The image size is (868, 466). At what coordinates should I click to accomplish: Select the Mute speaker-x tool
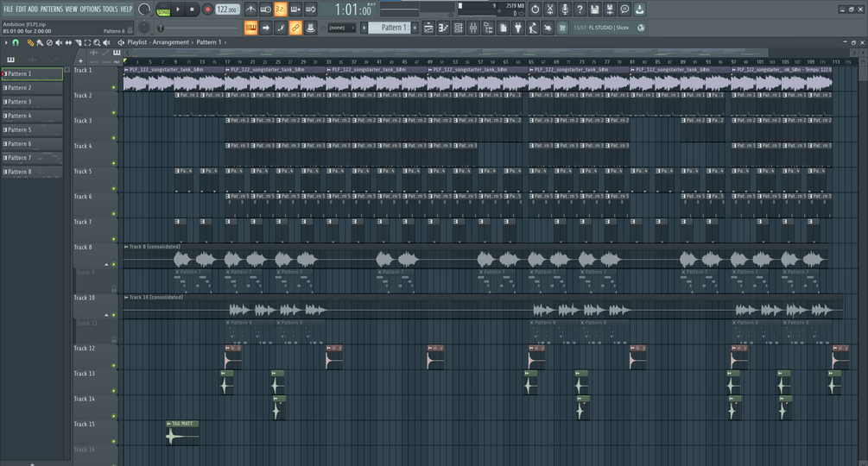pos(59,42)
